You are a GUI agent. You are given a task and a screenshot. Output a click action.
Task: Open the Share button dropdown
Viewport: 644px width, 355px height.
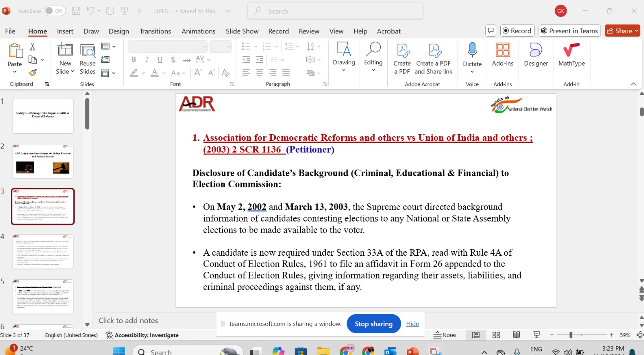[x=636, y=31]
